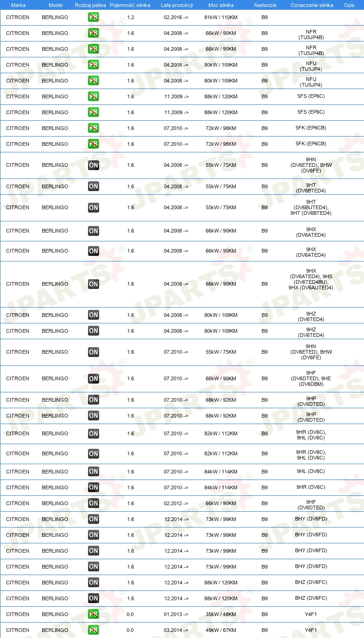Select the CITROEN cell in the 02.2016 row
The width and height of the screenshot is (364, 638).
pos(18,17)
